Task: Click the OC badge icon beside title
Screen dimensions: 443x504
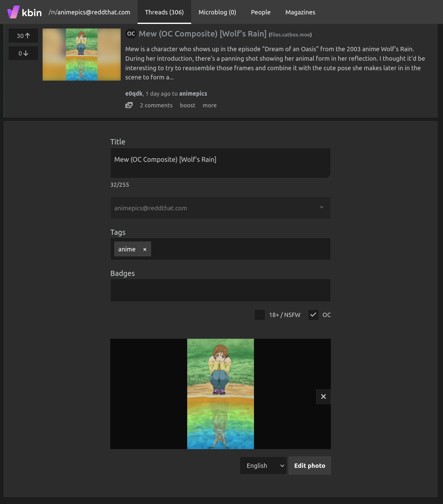Action: click(131, 34)
